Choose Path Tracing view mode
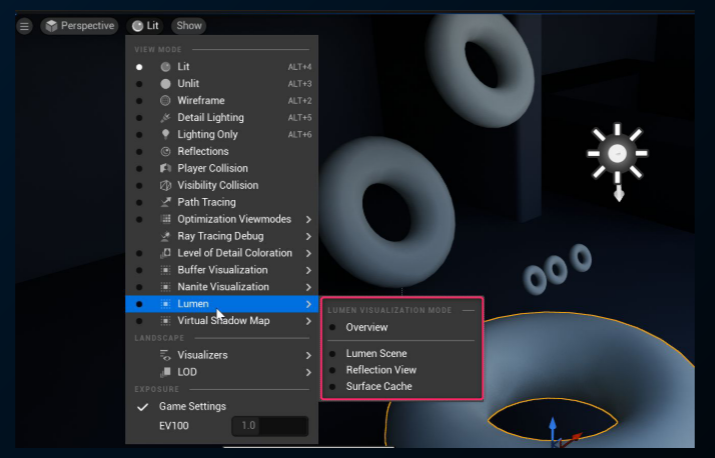 pos(222,202)
